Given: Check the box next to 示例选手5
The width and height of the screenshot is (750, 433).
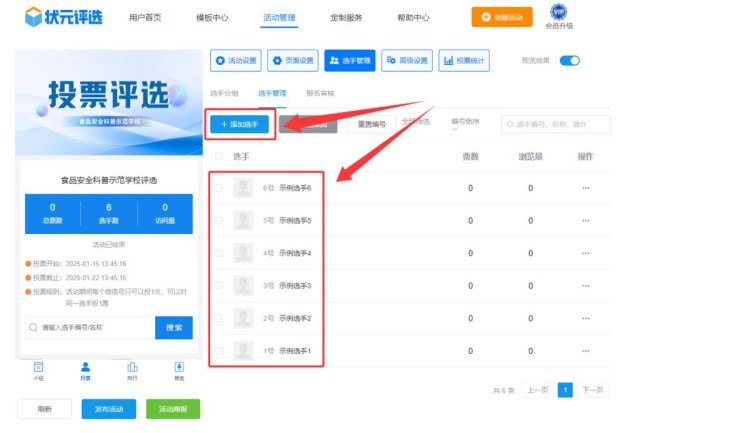Looking at the screenshot, I should [219, 221].
